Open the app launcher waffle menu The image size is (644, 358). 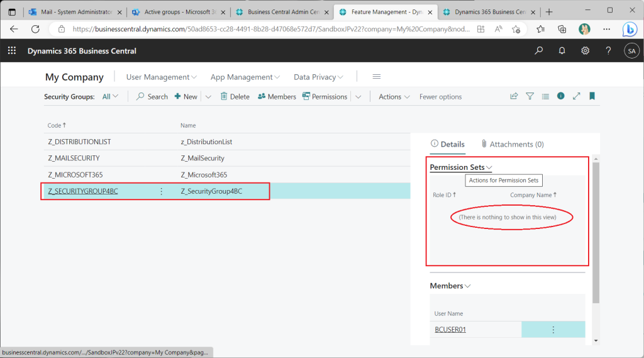pyautogui.click(x=12, y=50)
